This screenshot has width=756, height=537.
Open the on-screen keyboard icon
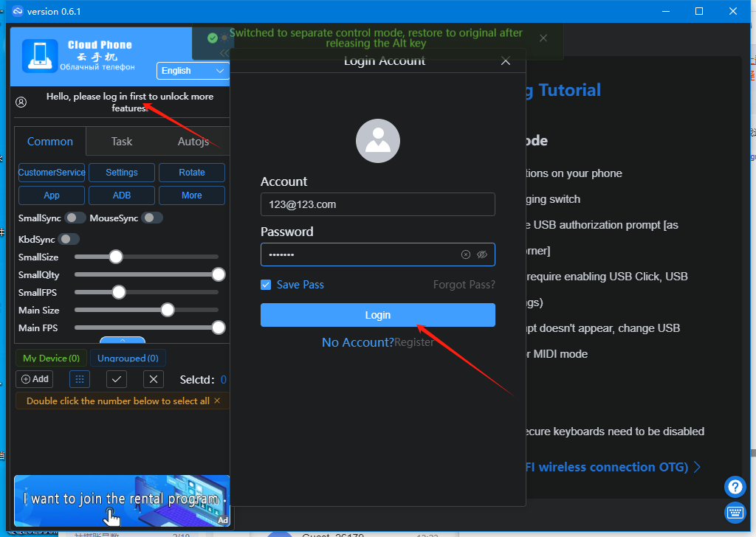pos(735,513)
